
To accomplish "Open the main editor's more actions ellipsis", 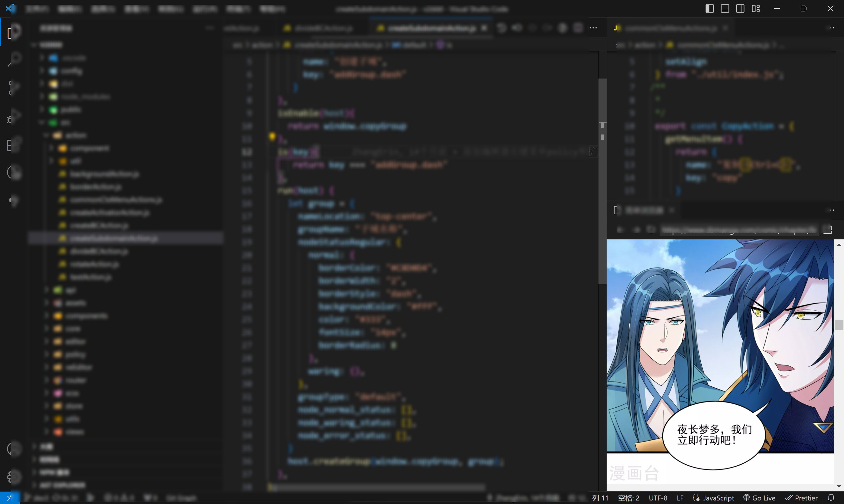I will pos(593,28).
